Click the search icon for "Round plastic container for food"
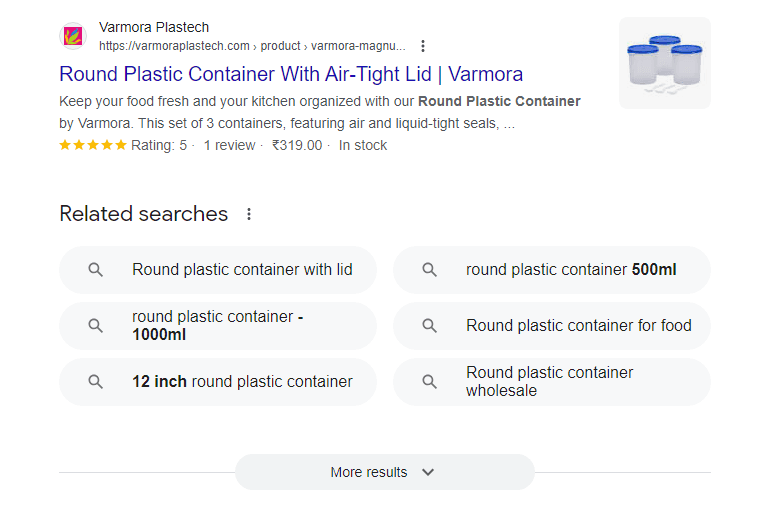This screenshot has height=520, width=771. (430, 326)
